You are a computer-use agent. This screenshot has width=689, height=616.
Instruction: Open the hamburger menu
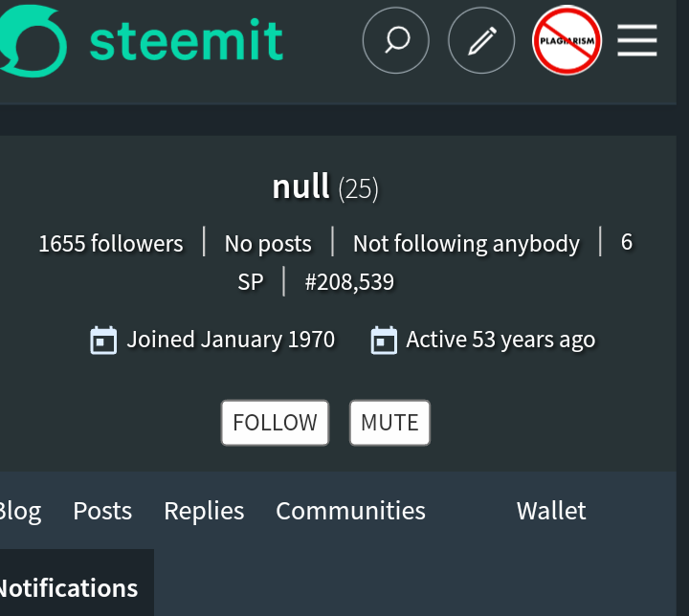637,40
